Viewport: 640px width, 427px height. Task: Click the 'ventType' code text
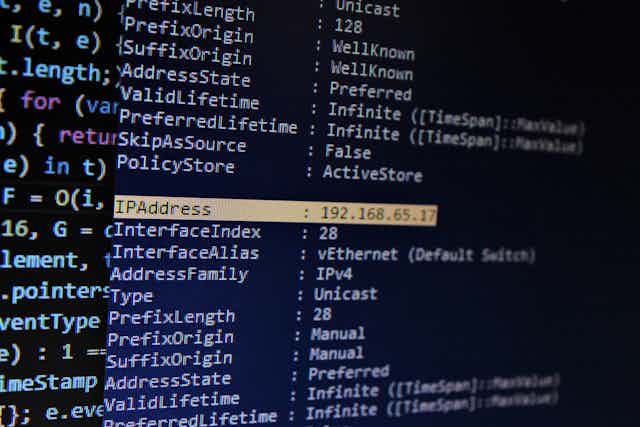coord(50,322)
